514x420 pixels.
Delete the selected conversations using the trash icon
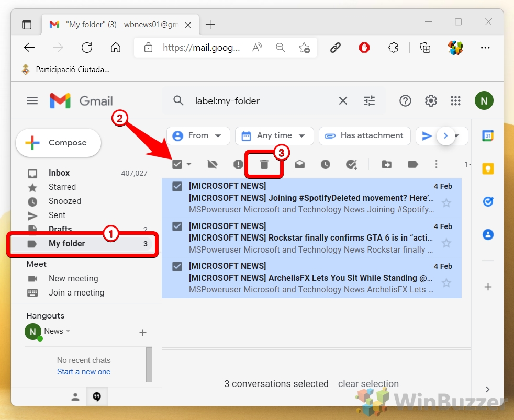tap(264, 164)
